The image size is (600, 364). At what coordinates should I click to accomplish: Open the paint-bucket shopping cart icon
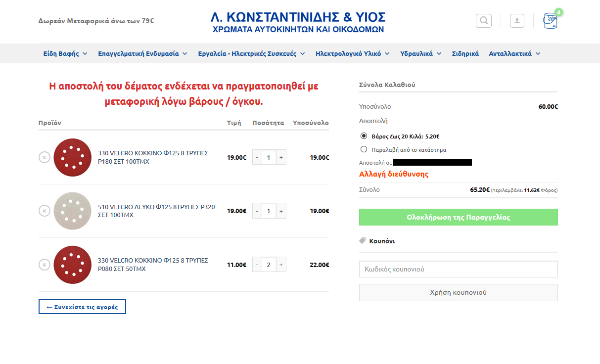(551, 22)
